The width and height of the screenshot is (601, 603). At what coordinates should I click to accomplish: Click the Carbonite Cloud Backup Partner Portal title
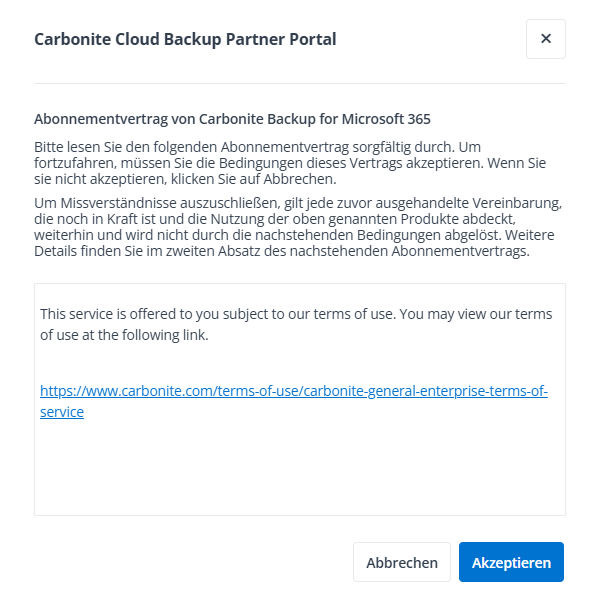point(185,40)
